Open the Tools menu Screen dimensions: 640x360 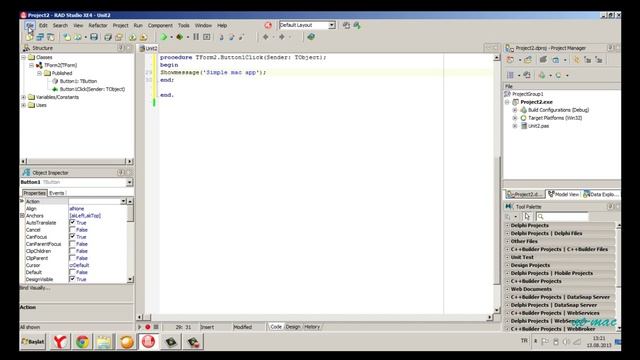pos(184,25)
